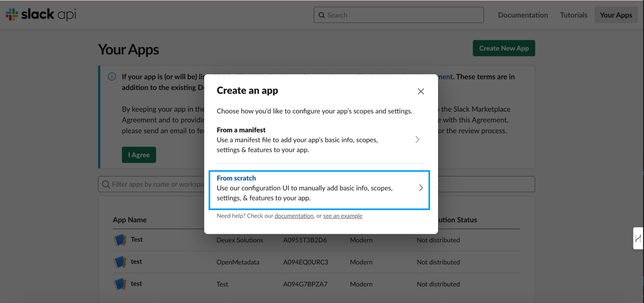
Task: Click the icon of the OpenMetadata test app
Action: click(x=120, y=262)
